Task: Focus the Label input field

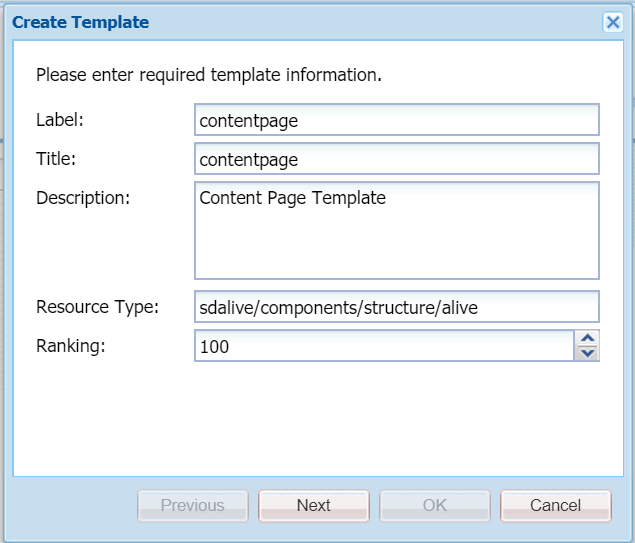Action: click(396, 120)
